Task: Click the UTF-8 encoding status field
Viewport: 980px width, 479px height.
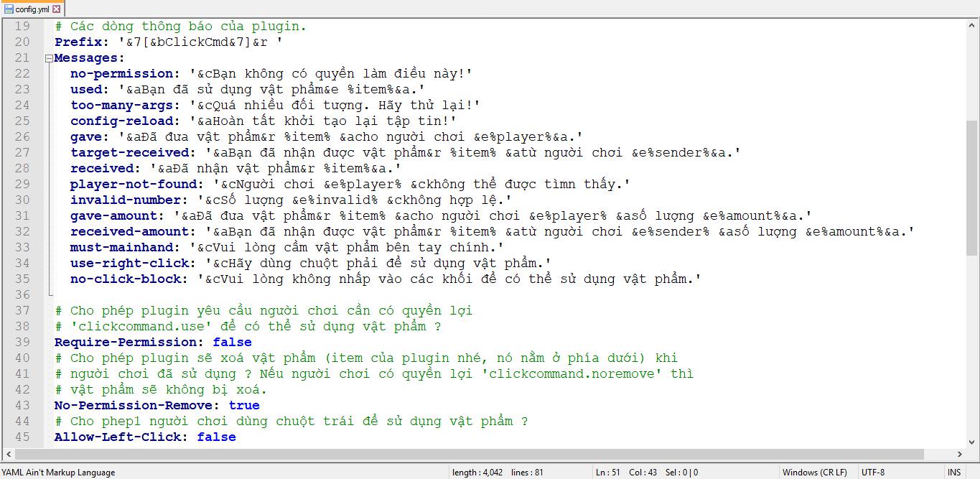Action: [x=873, y=472]
